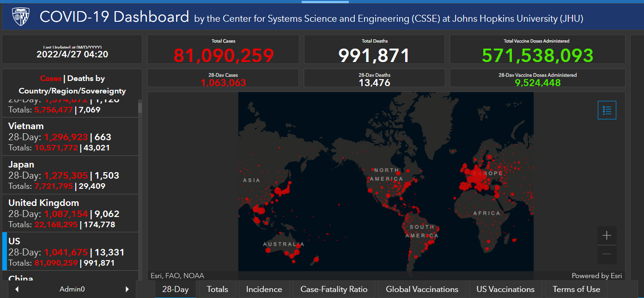Select United Kingdom in the country list

coord(70,213)
